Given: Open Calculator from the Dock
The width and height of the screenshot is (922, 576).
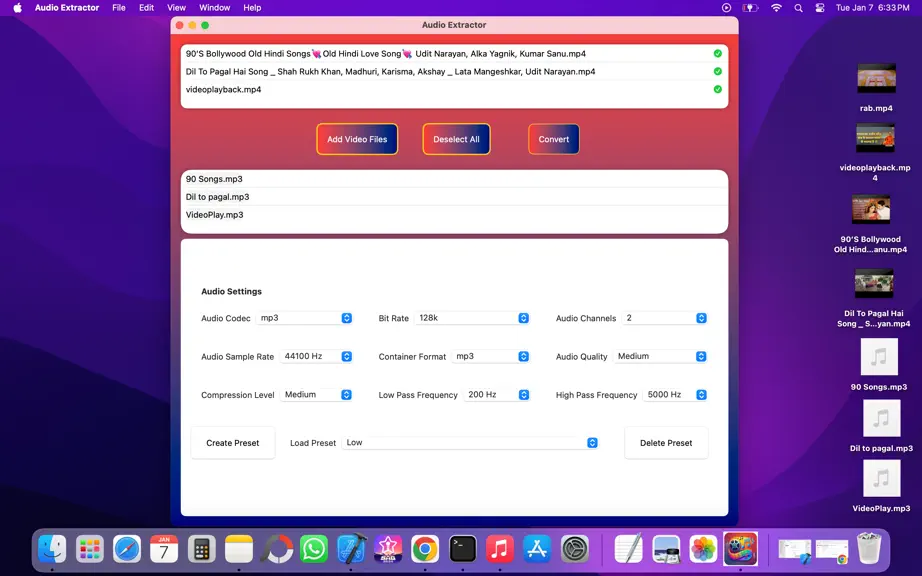Looking at the screenshot, I should click(x=202, y=550).
